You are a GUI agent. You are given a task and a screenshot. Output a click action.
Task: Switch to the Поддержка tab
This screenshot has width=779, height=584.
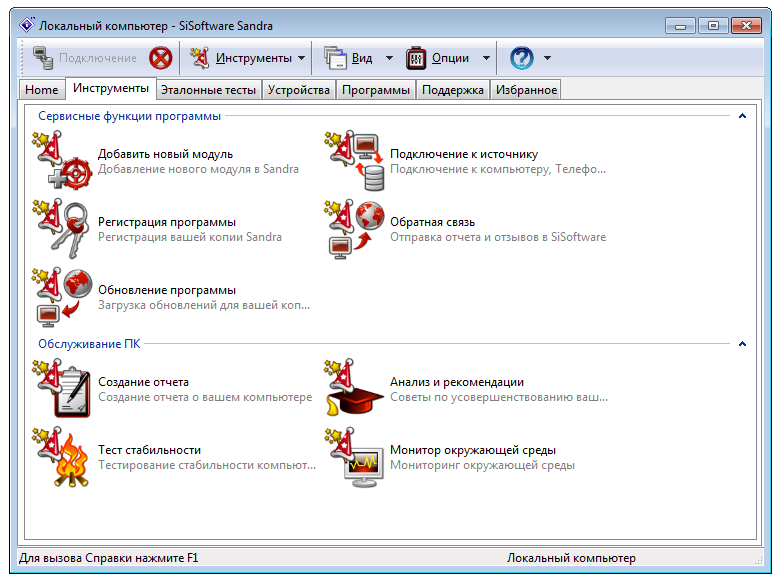[x=453, y=90]
